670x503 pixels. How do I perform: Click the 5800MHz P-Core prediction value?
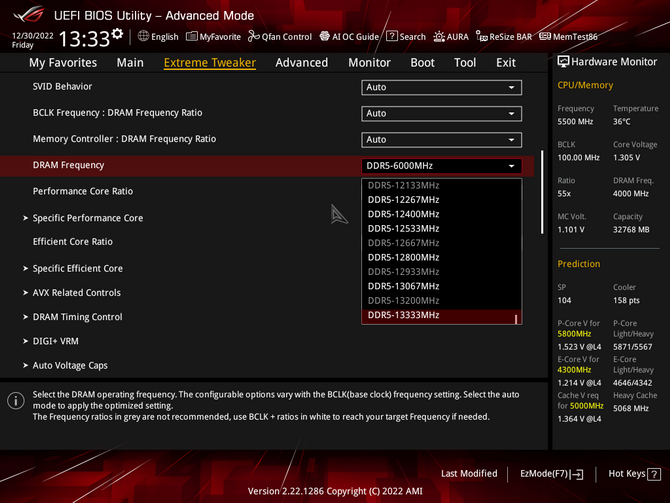[574, 334]
